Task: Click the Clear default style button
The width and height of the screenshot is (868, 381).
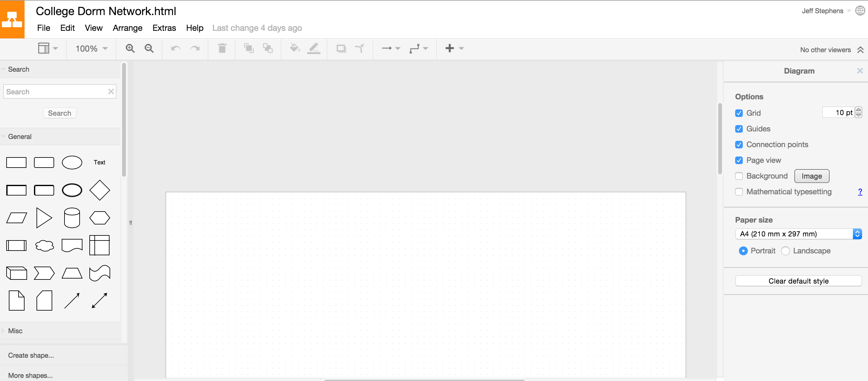Action: [798, 281]
